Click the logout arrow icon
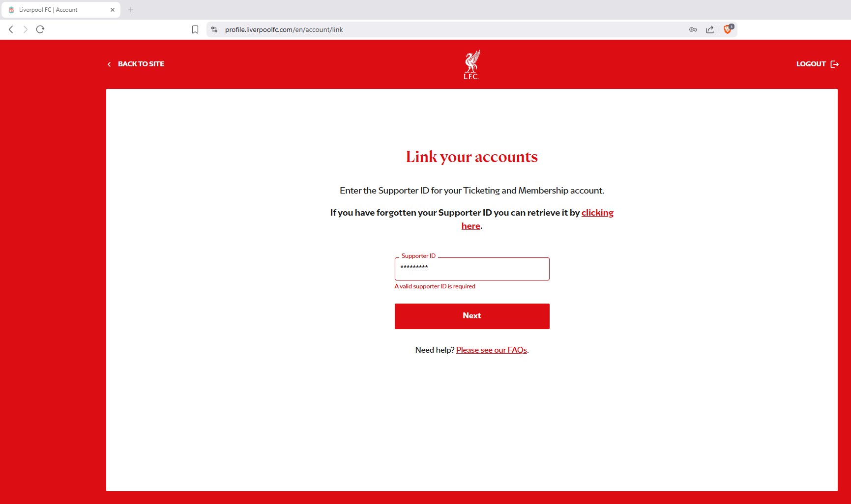This screenshot has width=851, height=504. click(835, 64)
